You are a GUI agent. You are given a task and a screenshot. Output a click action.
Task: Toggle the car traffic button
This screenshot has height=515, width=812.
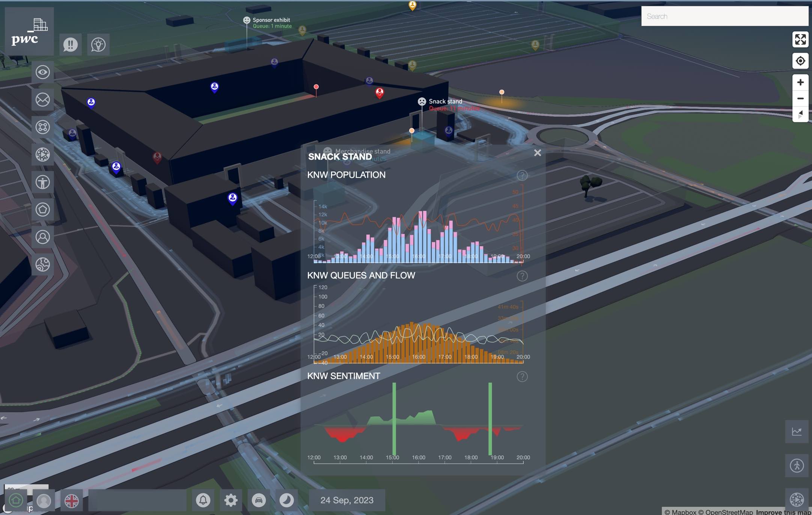[259, 500]
